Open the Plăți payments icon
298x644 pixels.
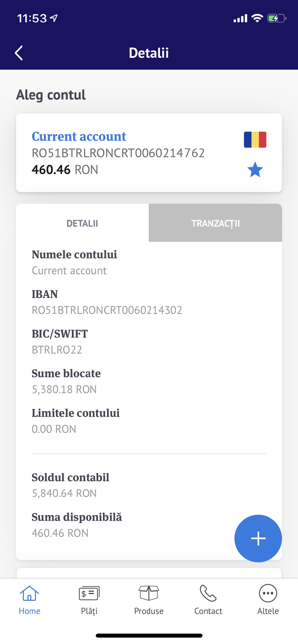89,593
